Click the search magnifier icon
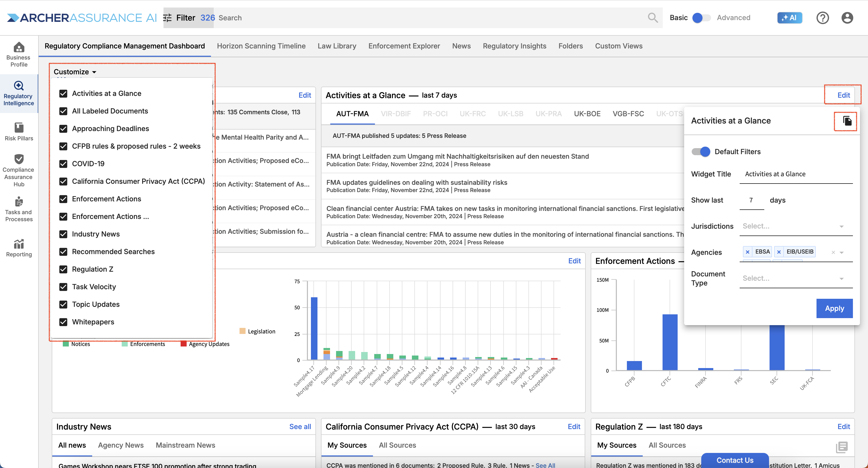This screenshot has height=468, width=868. 653,18
